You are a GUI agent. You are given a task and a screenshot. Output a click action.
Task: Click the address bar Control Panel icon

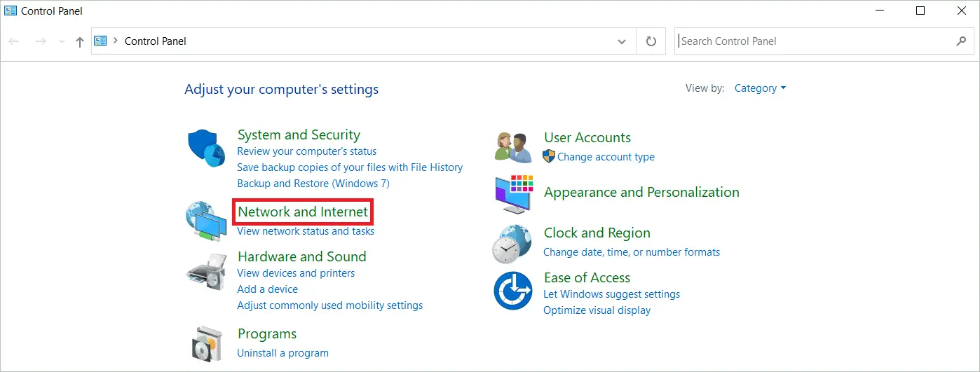click(x=100, y=41)
